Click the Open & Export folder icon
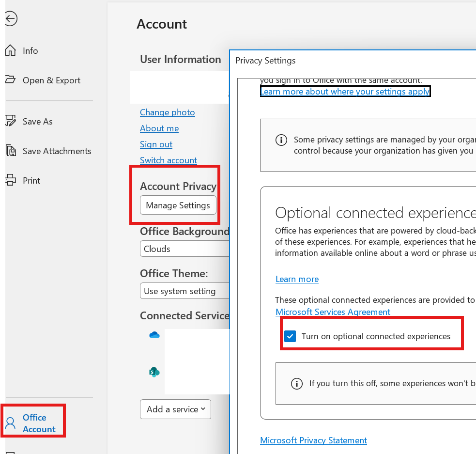476x454 pixels. (10, 79)
